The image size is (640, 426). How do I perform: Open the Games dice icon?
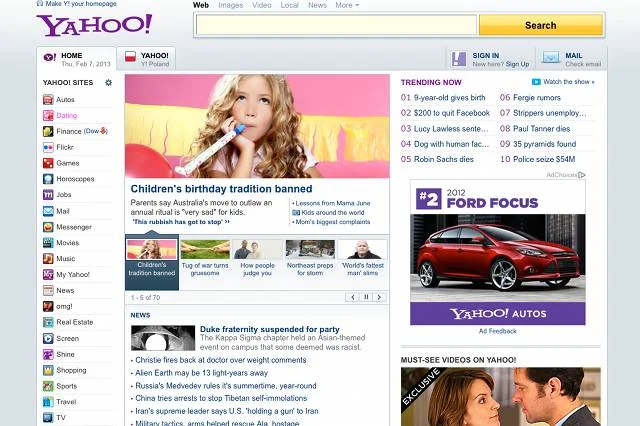pos(48,163)
